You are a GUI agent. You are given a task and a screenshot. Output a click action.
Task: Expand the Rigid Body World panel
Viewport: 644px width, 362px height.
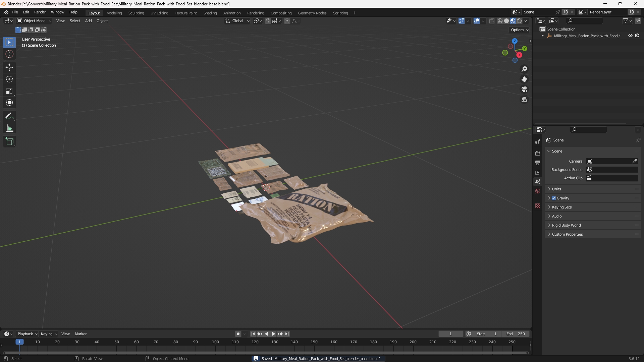click(x=593, y=225)
